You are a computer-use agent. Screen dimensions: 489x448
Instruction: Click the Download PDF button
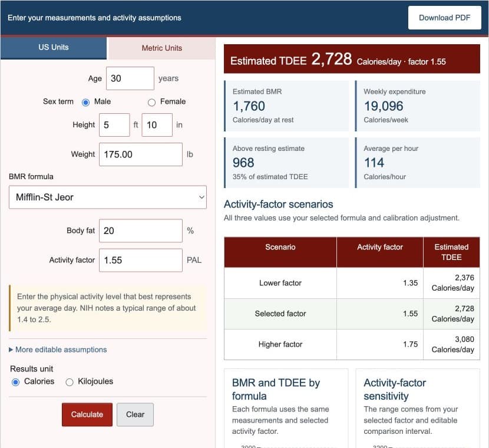tap(444, 18)
